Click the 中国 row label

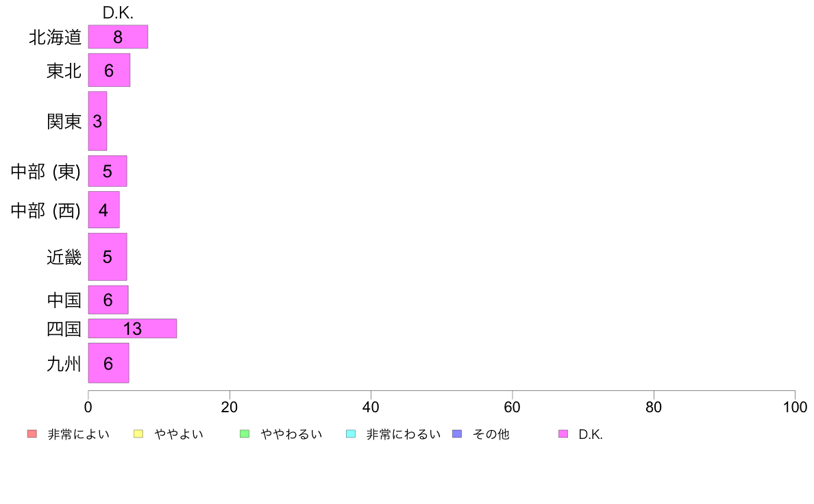click(64, 300)
